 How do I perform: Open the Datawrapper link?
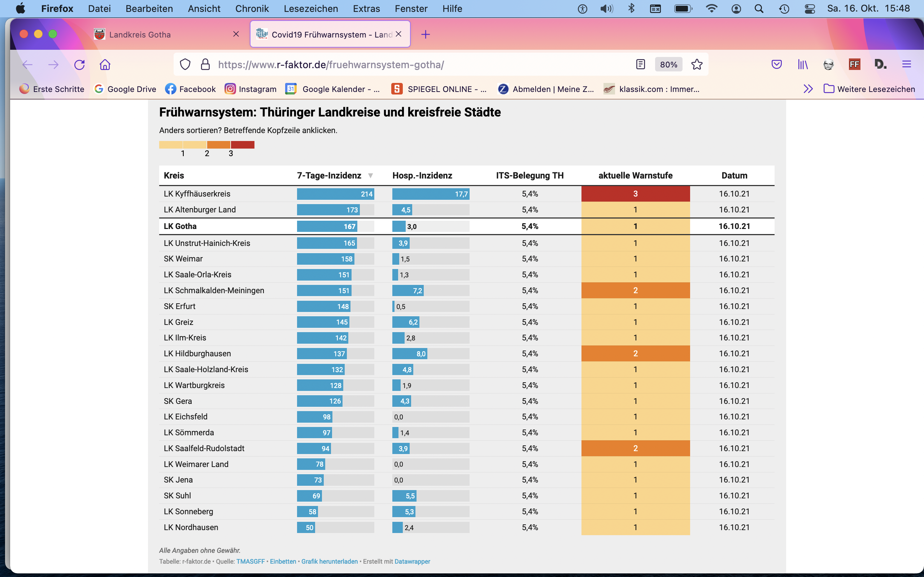pyautogui.click(x=412, y=561)
